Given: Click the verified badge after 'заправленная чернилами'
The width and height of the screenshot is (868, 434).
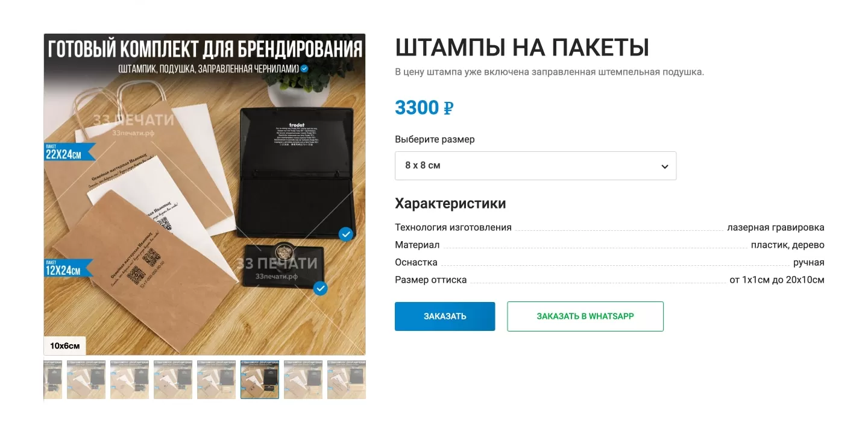Looking at the screenshot, I should pos(305,69).
